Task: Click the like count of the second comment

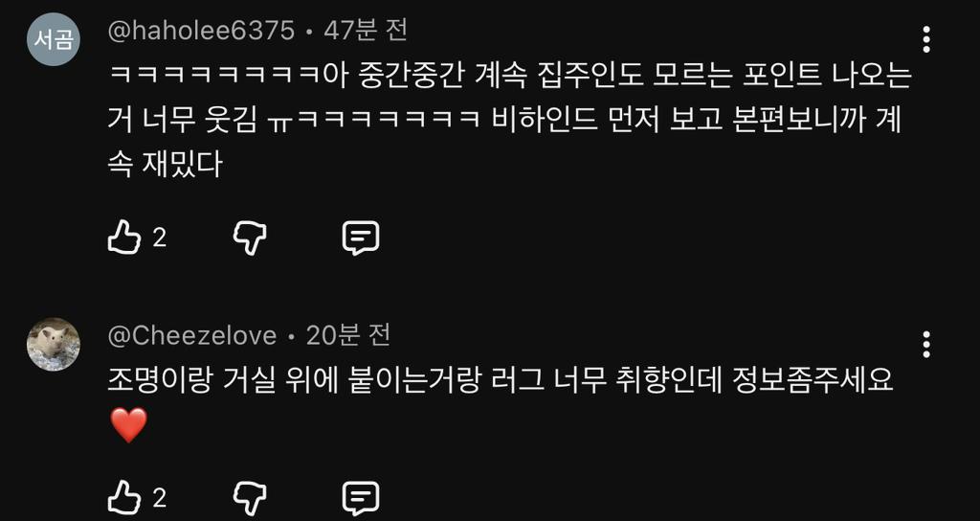Action: 160,498
